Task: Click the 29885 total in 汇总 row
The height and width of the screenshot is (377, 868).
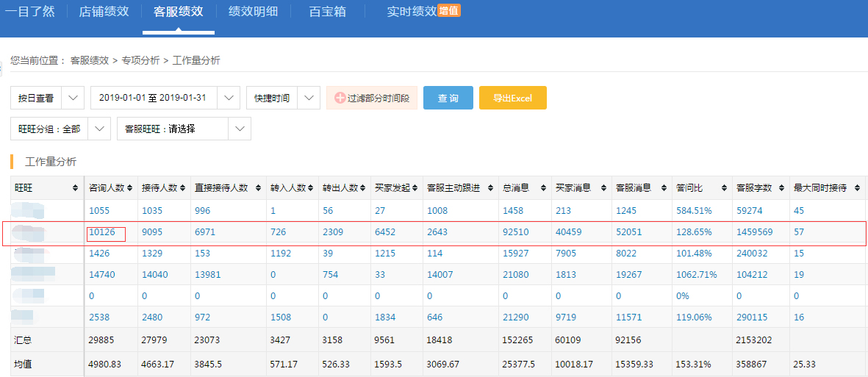Action: click(102, 340)
